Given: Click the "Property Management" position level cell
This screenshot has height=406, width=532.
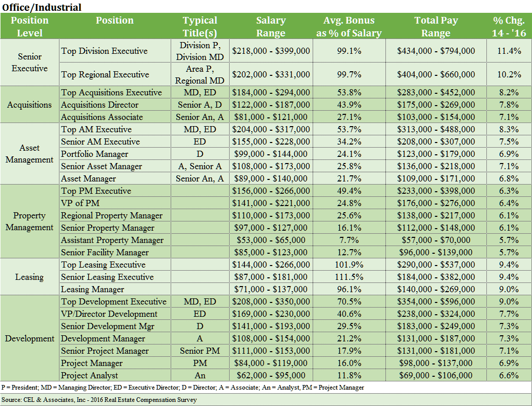Looking at the screenshot, I should [30, 221].
